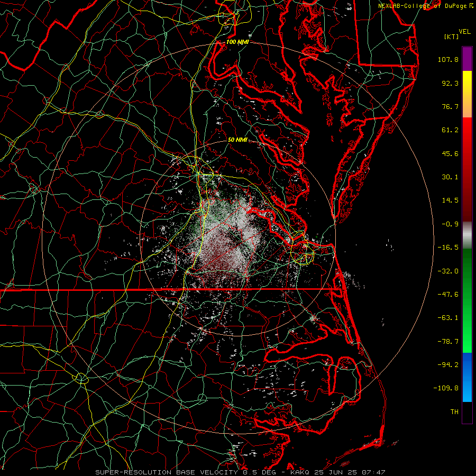Image resolution: width=476 pixels, height=476 pixels.
Task: Click the 50 NMI range ring label
Action: tap(237, 140)
